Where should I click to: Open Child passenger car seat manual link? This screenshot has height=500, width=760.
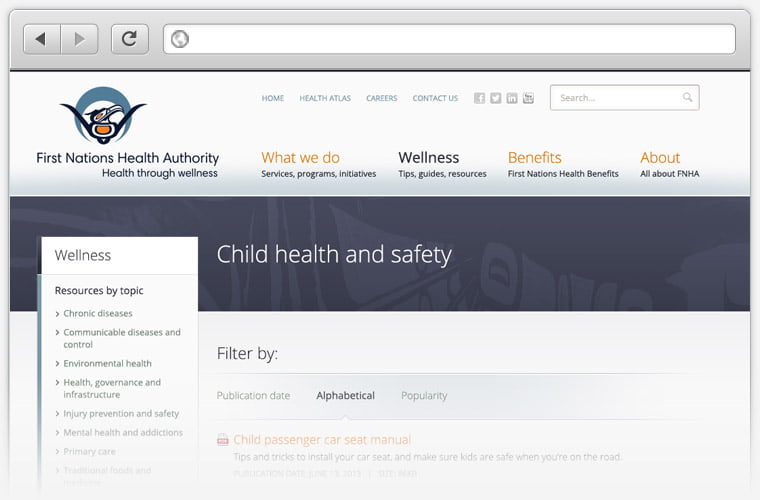point(322,439)
